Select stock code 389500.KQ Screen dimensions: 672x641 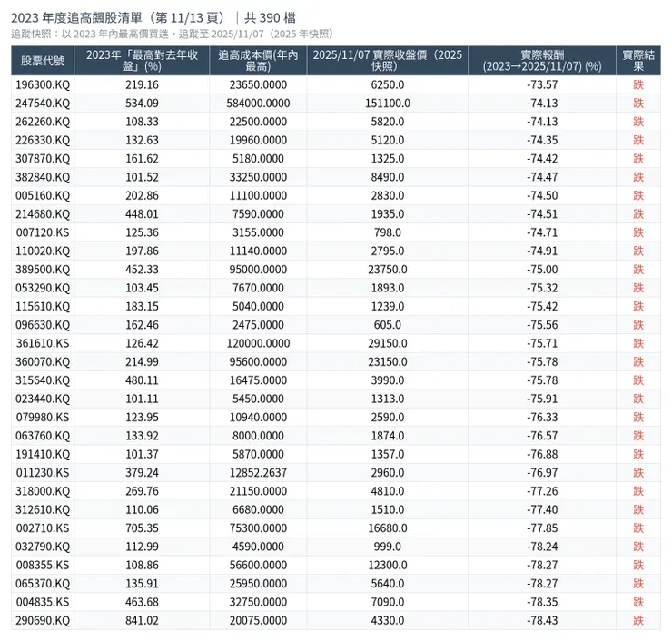point(43,270)
